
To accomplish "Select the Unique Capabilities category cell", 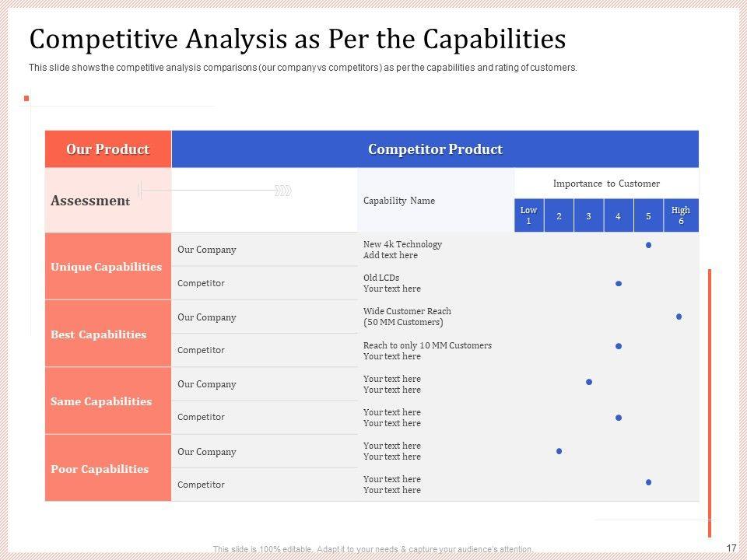I will [107, 267].
